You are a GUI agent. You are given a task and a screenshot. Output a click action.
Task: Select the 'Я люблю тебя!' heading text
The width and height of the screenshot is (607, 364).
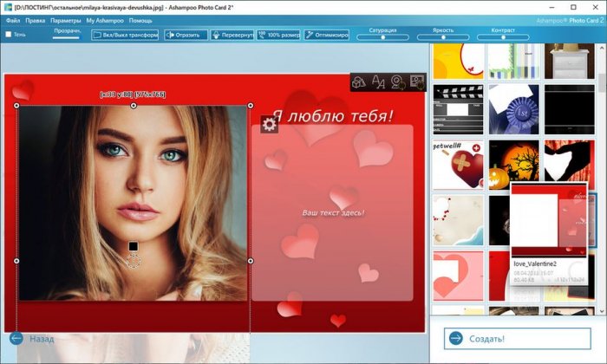click(332, 116)
